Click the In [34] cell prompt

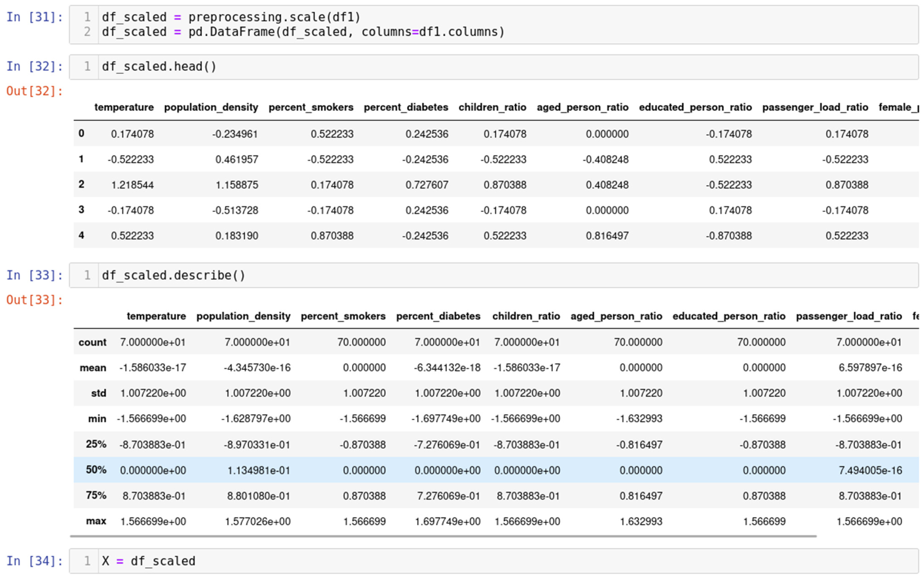34,561
